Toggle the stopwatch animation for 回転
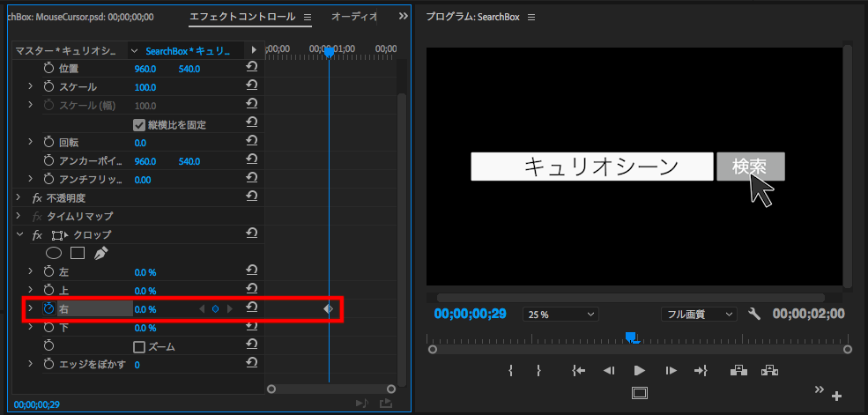 coord(49,142)
